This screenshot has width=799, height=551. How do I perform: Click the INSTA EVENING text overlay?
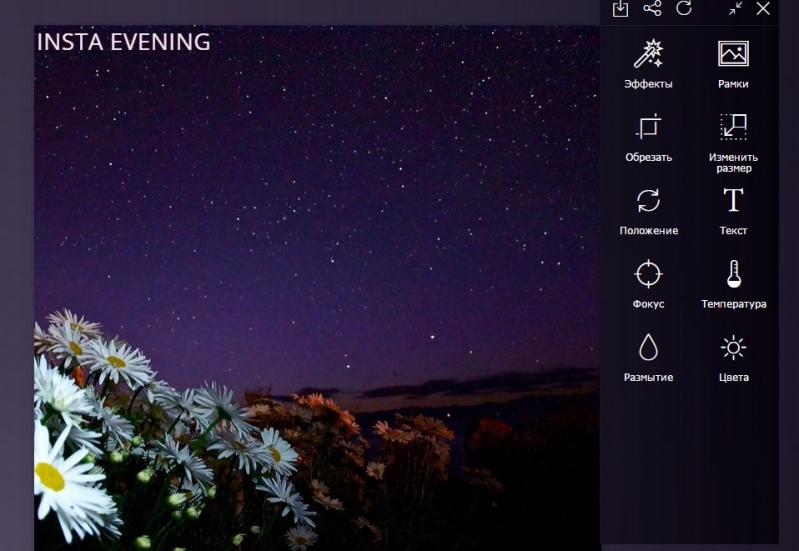[124, 42]
